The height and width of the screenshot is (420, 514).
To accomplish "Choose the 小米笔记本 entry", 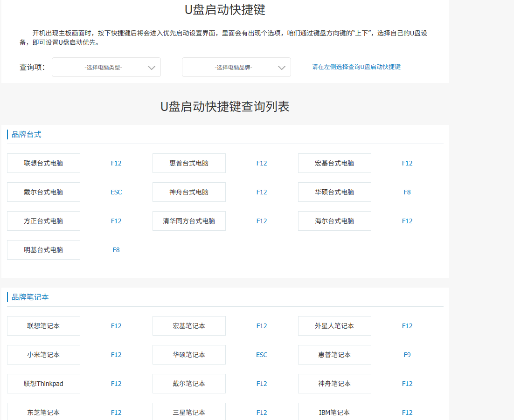I will pyautogui.click(x=43, y=354).
